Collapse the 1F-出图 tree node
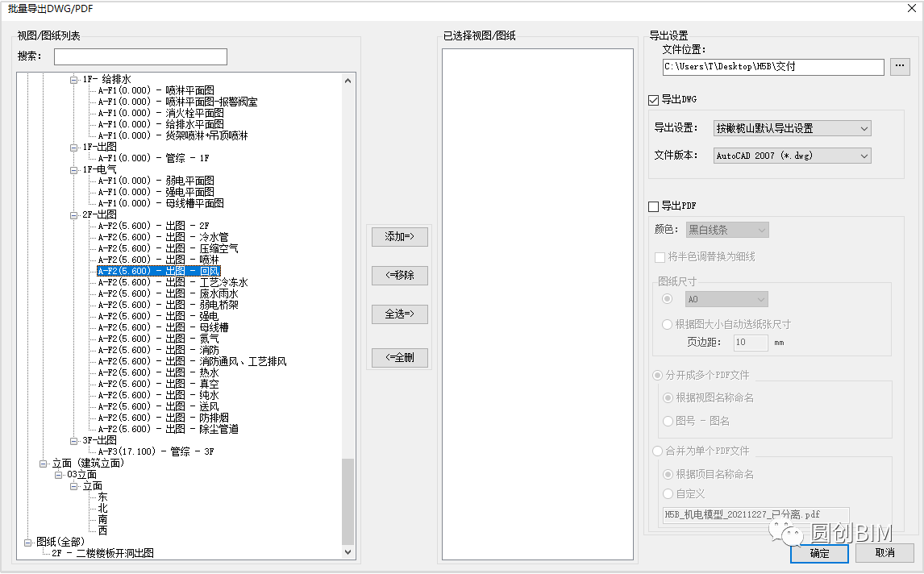 [x=73, y=148]
